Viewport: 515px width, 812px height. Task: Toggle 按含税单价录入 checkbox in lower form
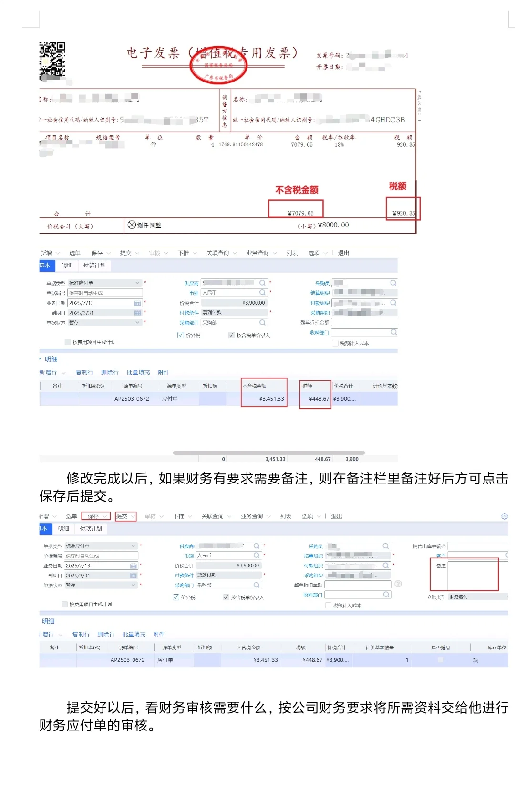[x=226, y=597]
